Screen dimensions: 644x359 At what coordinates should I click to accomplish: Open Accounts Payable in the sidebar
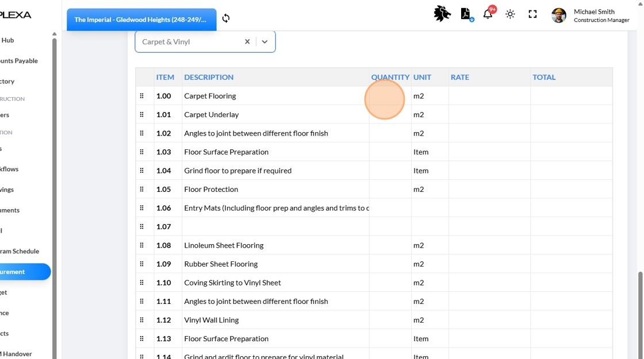pyautogui.click(x=19, y=61)
